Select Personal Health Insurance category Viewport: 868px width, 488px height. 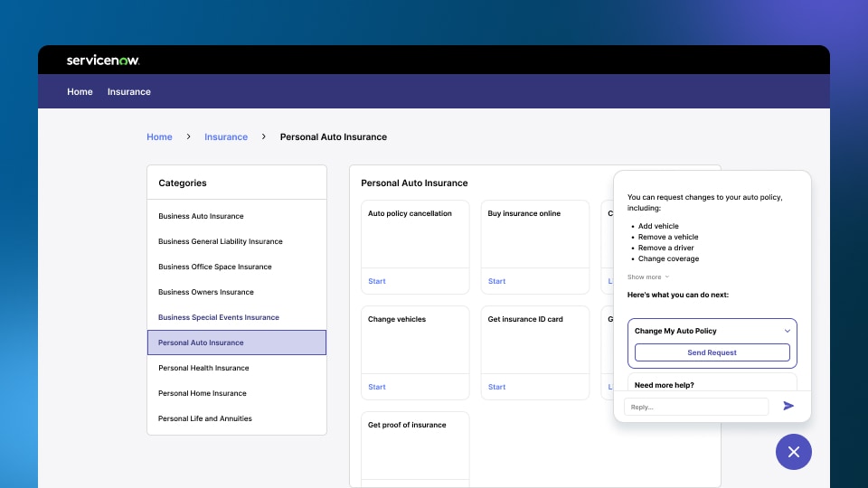(x=237, y=368)
